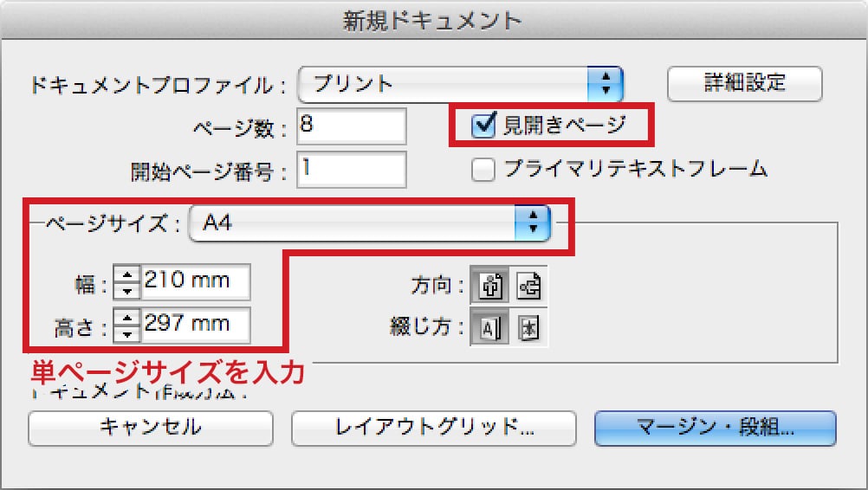The width and height of the screenshot is (868, 490).
Task: Open the レイアウトグリッド... button
Action: point(433,428)
